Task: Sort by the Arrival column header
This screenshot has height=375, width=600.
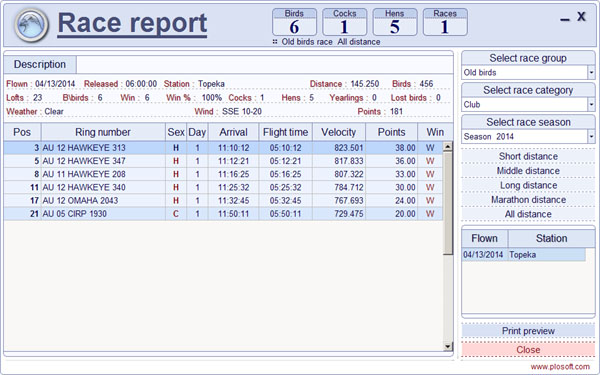Action: pos(233,132)
